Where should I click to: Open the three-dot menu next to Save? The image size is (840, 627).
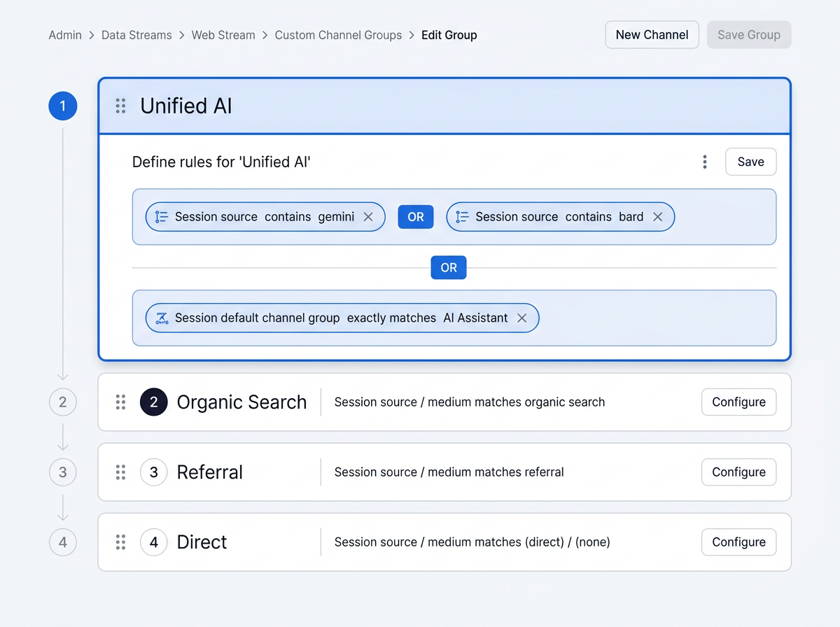coord(704,162)
